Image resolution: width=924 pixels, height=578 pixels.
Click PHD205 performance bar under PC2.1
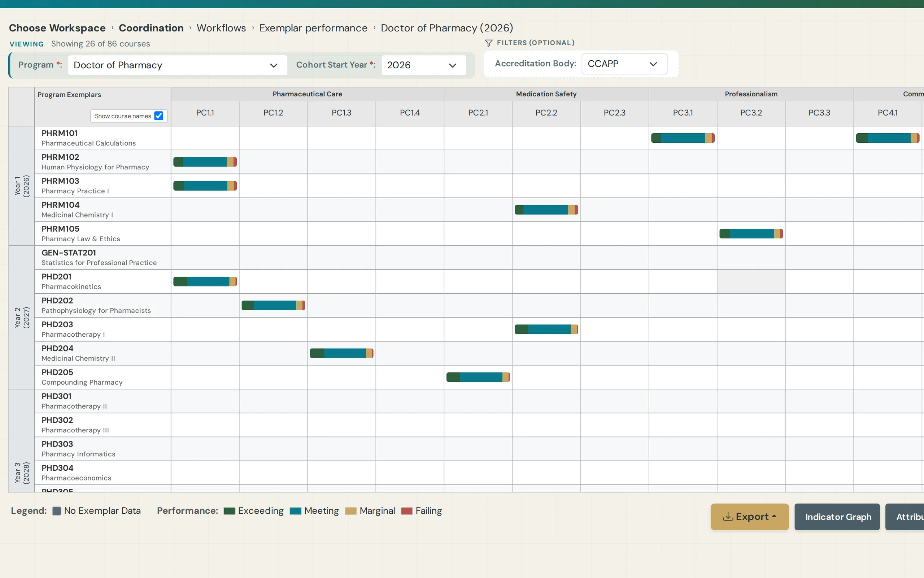(478, 377)
